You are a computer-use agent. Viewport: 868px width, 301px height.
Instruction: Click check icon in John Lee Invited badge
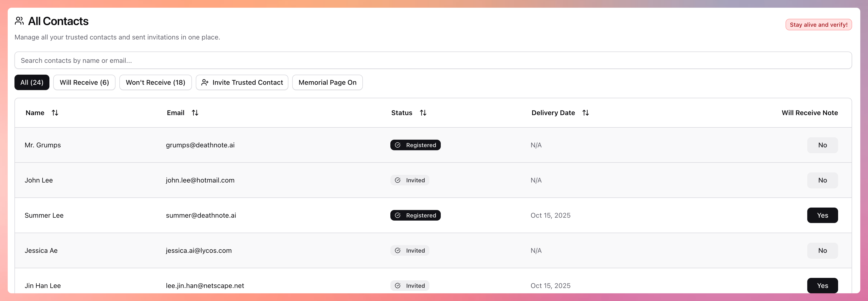point(398,180)
